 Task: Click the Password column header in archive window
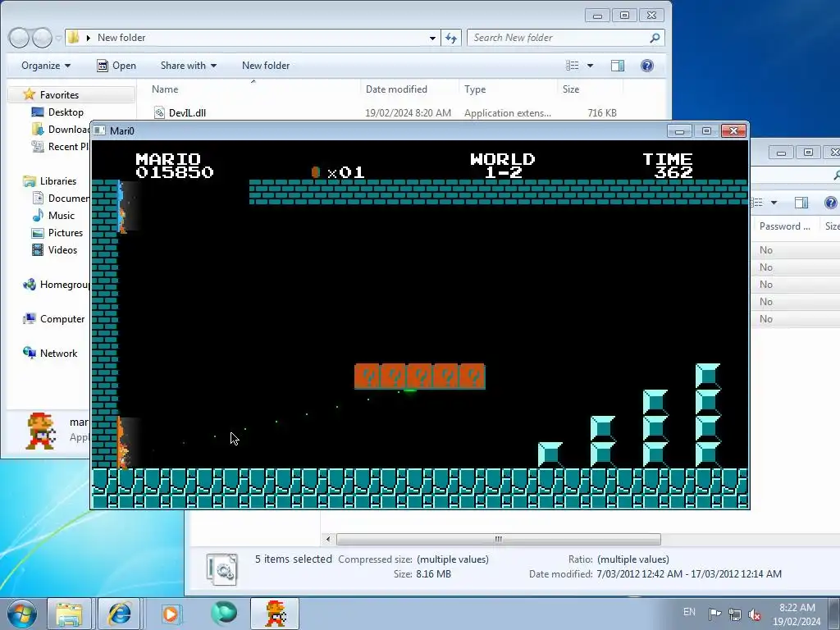(x=785, y=226)
